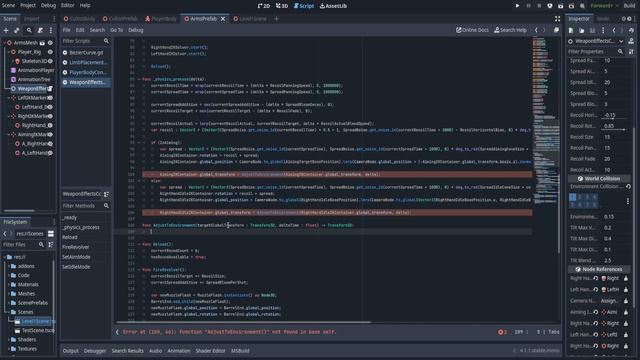Toggle visibility of LeftIKMarker node
This screenshot has height=360, width=640.
50,98
